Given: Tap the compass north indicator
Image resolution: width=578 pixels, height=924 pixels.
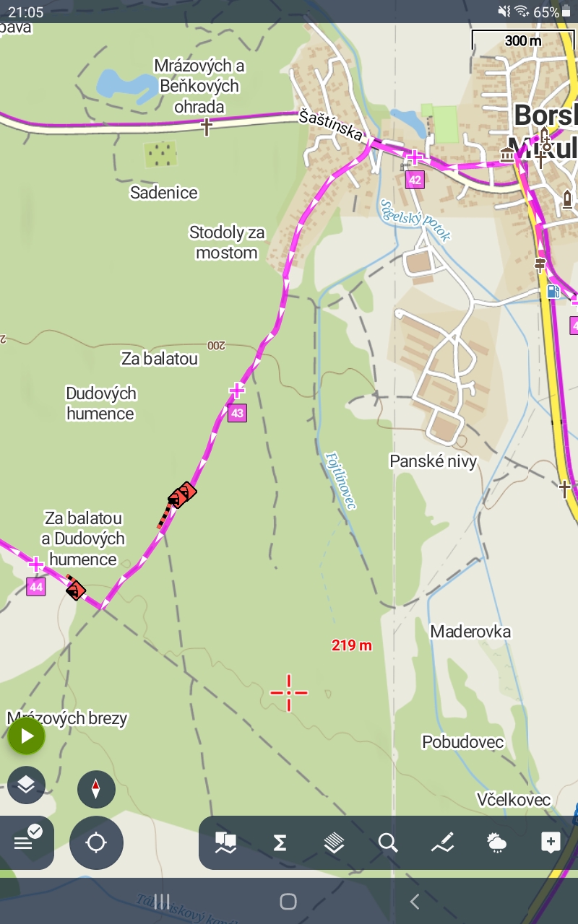Looking at the screenshot, I should coord(96,789).
